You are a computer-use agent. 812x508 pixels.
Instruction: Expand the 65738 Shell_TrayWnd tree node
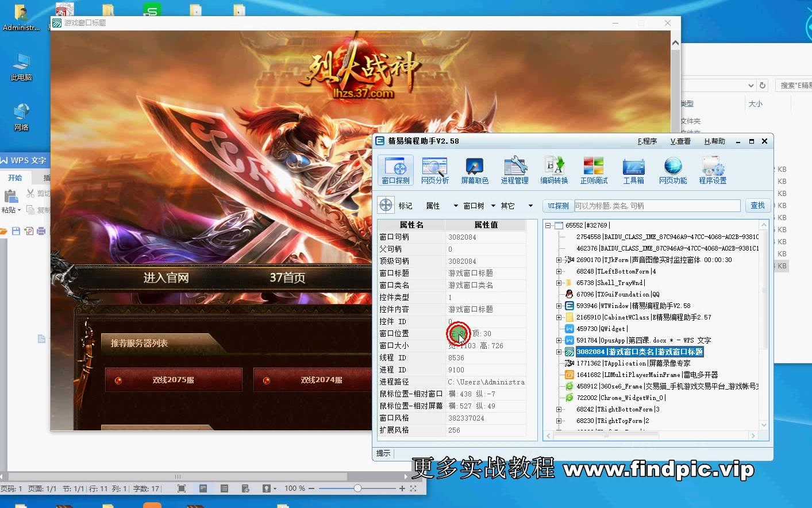(x=559, y=283)
